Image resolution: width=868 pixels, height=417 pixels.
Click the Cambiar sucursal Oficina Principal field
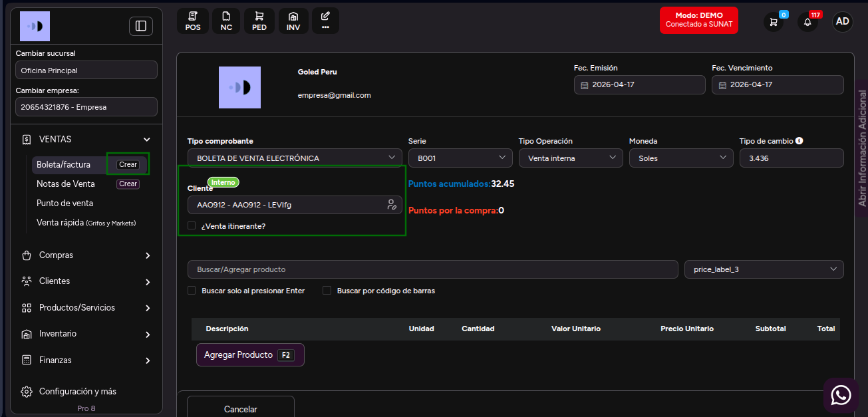click(x=86, y=70)
